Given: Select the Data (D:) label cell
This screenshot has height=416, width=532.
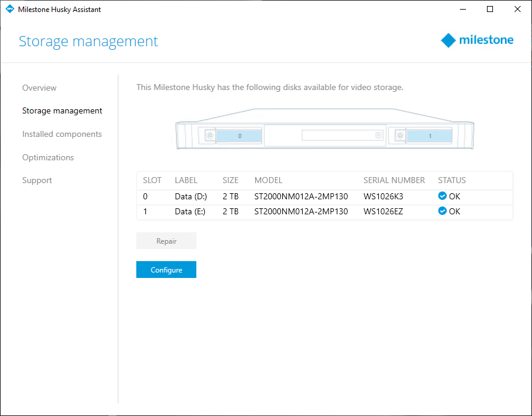Looking at the screenshot, I should [191, 196].
